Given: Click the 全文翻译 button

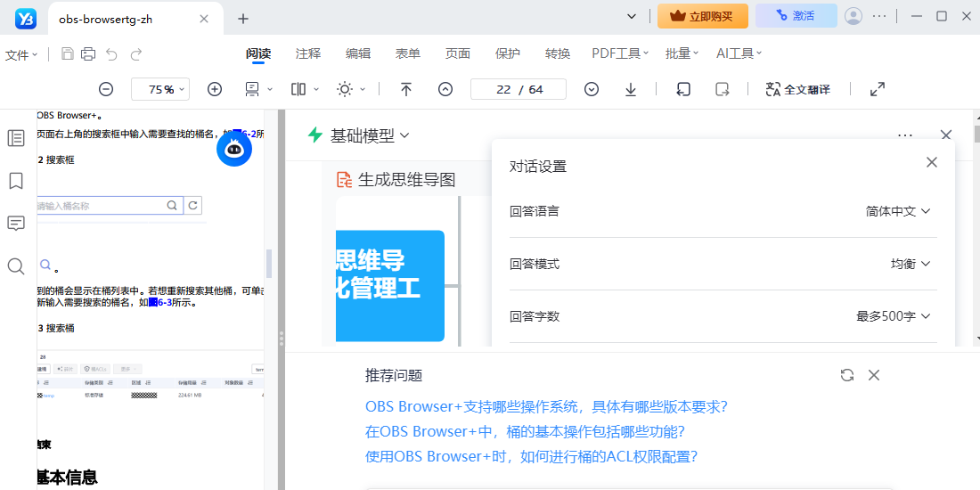Looking at the screenshot, I should [x=798, y=89].
